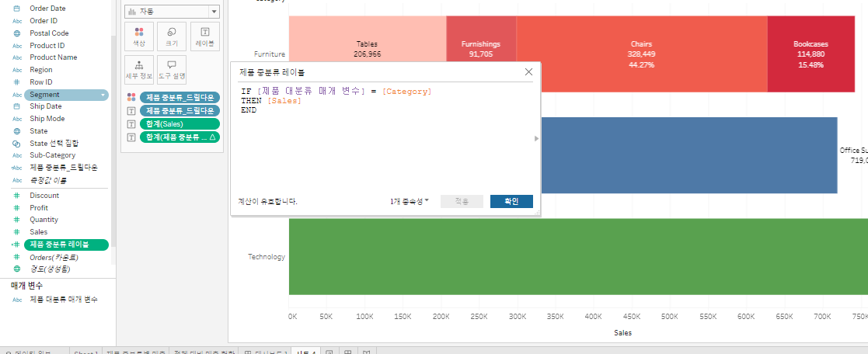
Task: Select the Orders(카운트) field
Action: point(54,258)
